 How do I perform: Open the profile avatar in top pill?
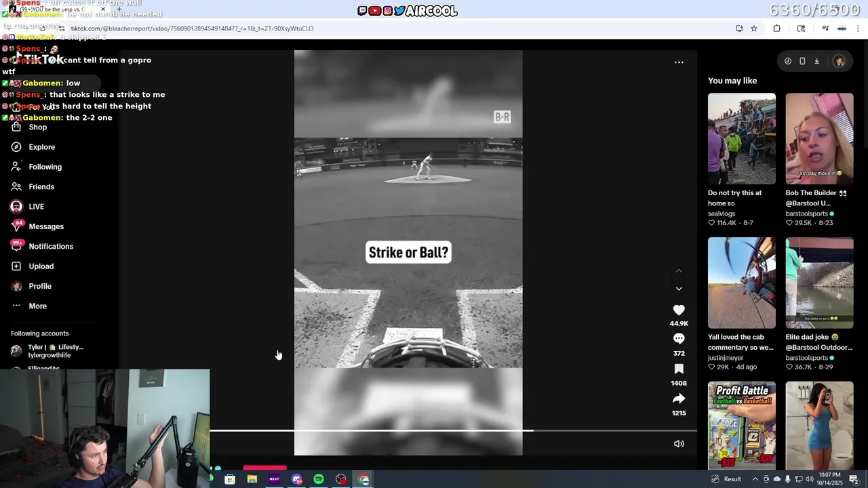tap(840, 61)
